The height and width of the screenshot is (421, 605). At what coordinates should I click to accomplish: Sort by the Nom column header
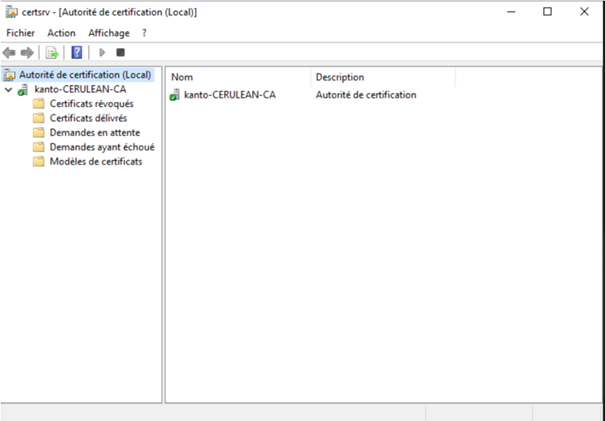(239, 77)
